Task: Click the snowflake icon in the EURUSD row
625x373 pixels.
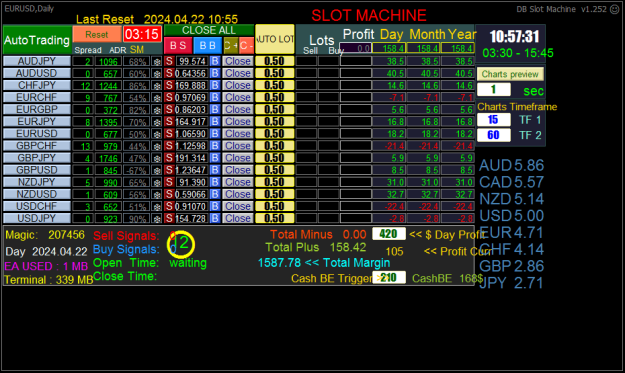Action: pyautogui.click(x=157, y=134)
